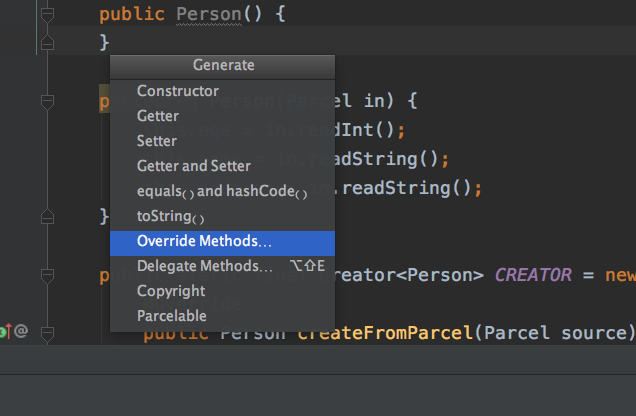Image resolution: width=636 pixels, height=416 pixels.
Task: Select Constructor from Generate menu
Action: pyautogui.click(x=177, y=91)
